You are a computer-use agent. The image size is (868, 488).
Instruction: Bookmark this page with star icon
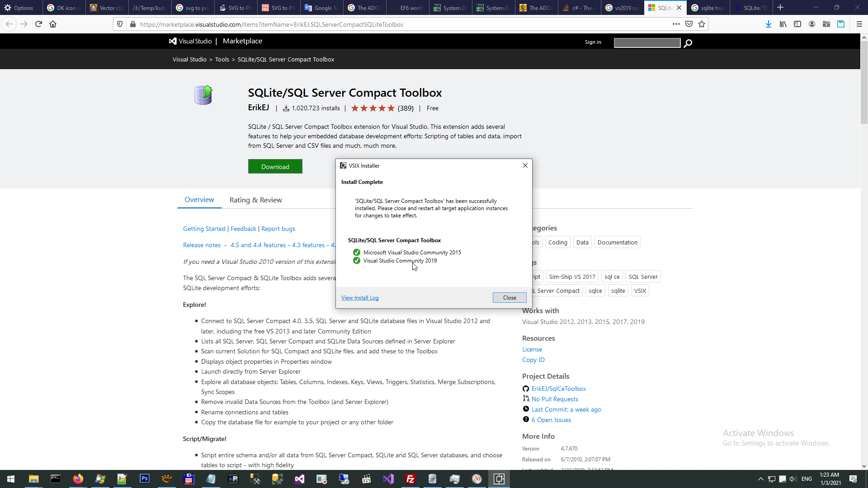click(702, 24)
